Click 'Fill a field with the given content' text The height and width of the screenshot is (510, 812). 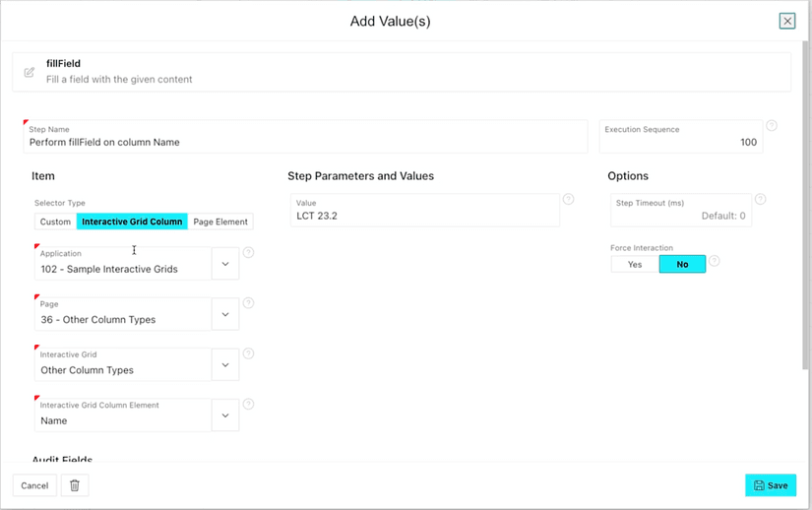click(119, 79)
